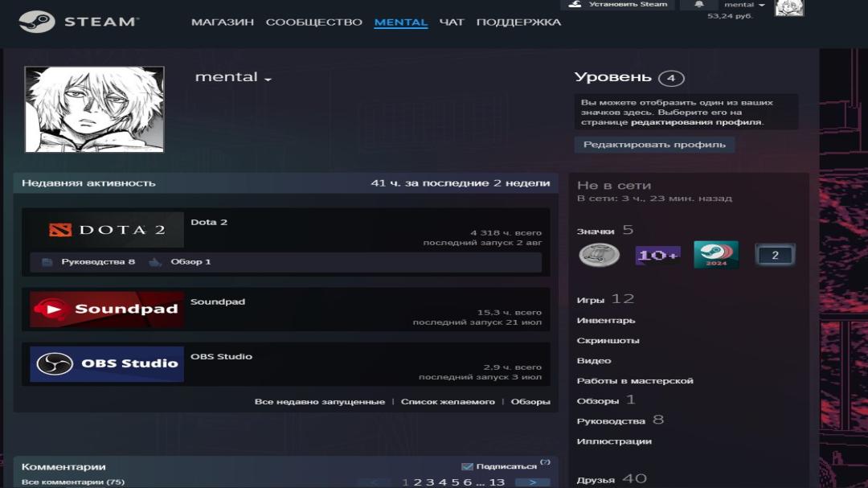Click the silver pillar community badge

tap(599, 255)
